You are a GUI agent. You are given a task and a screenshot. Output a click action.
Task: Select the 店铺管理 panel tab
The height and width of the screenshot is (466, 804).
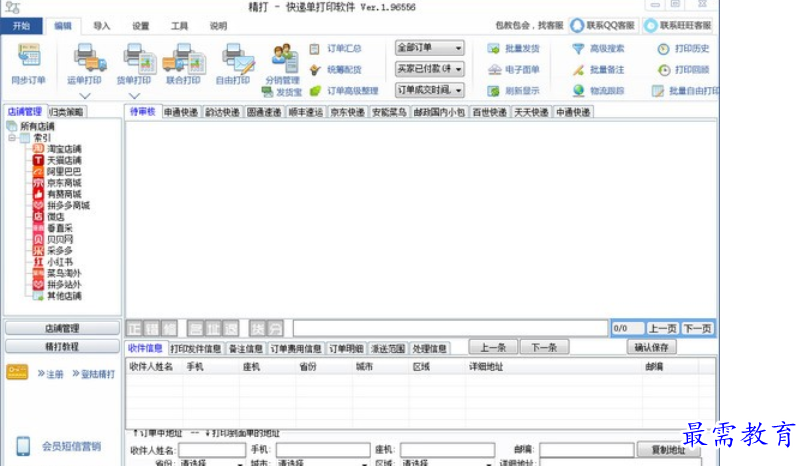25,111
